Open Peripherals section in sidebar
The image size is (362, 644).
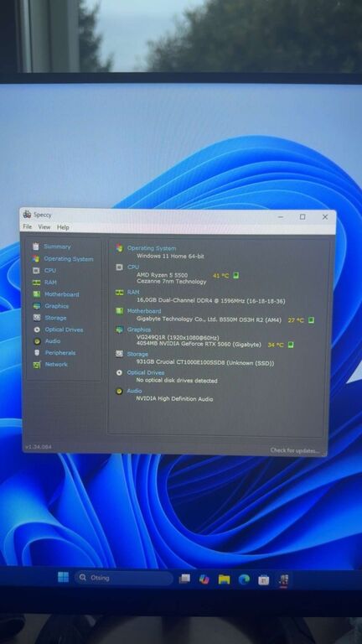coord(60,353)
